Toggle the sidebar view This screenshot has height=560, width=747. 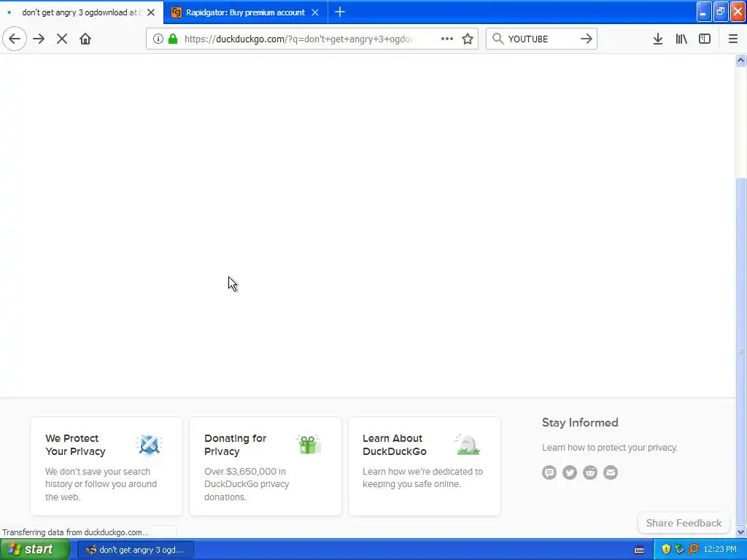[x=705, y=39]
